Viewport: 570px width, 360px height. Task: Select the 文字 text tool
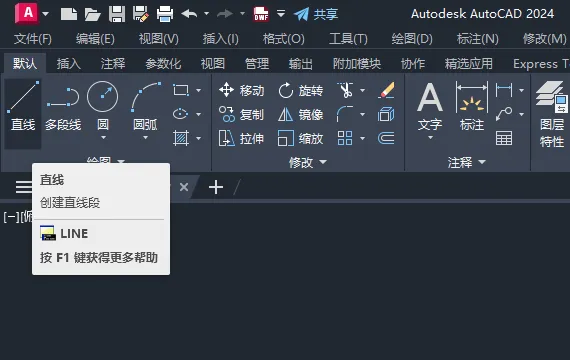coord(430,106)
